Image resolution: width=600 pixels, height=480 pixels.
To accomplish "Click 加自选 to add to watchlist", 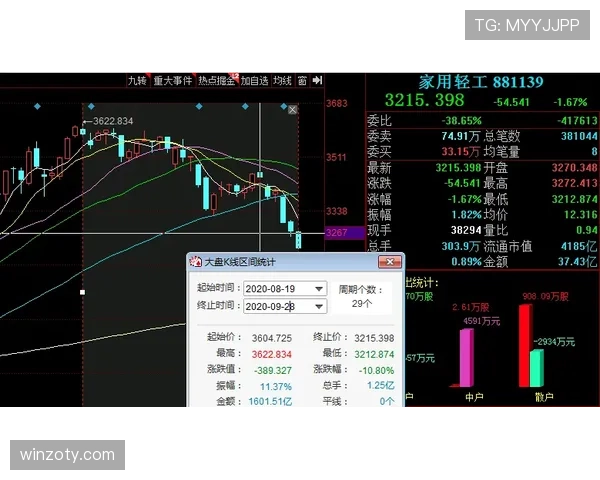I will (x=254, y=81).
